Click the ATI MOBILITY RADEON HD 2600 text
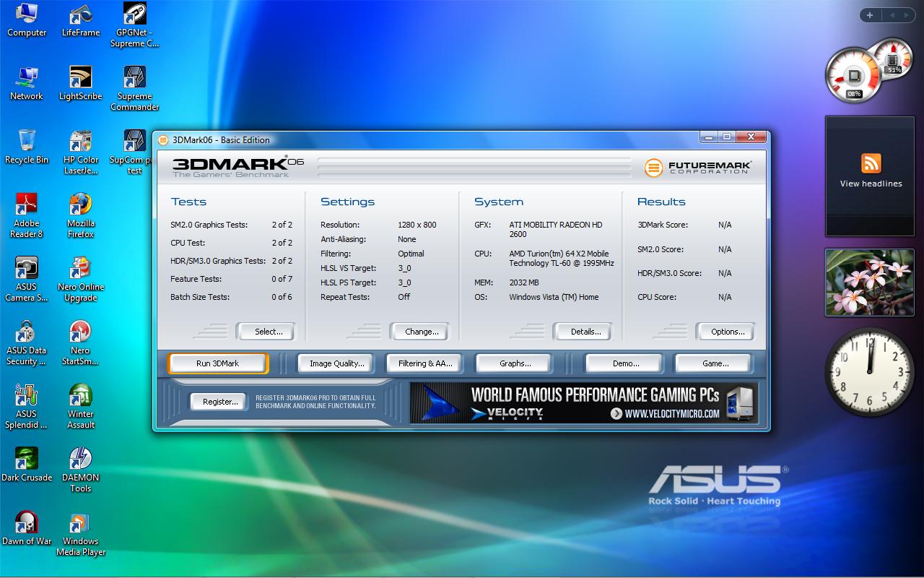924x578 pixels. pos(556,229)
